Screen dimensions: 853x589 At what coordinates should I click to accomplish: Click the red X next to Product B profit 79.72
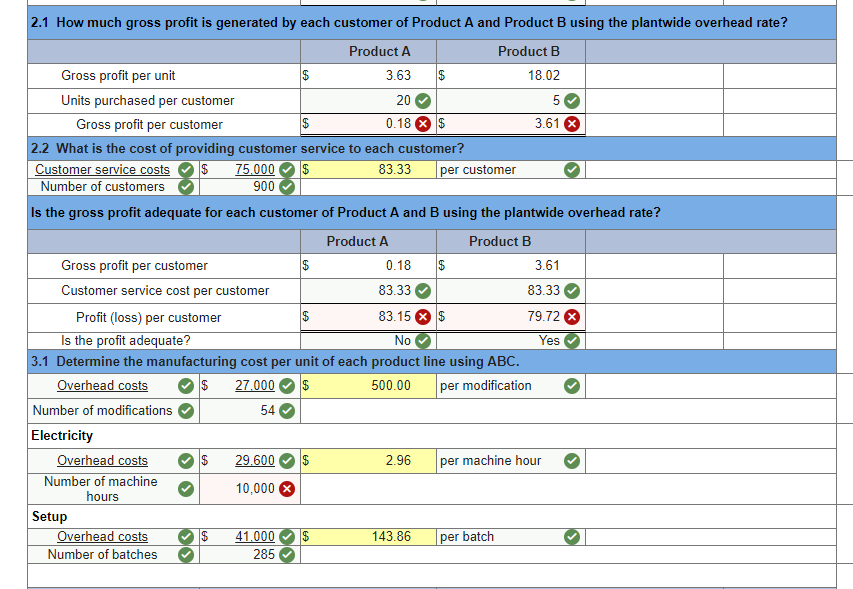point(571,316)
